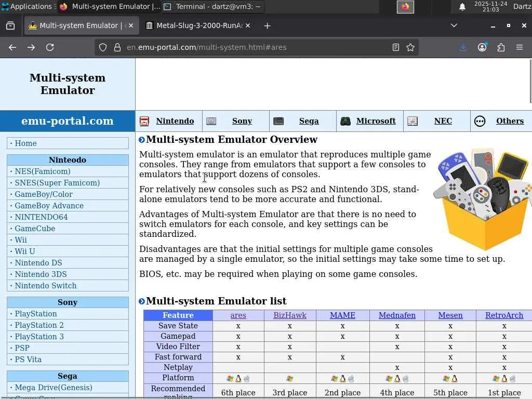Image resolution: width=532 pixels, height=399 pixels.
Task: Open the list all tabs dropdown
Action: 454,25
